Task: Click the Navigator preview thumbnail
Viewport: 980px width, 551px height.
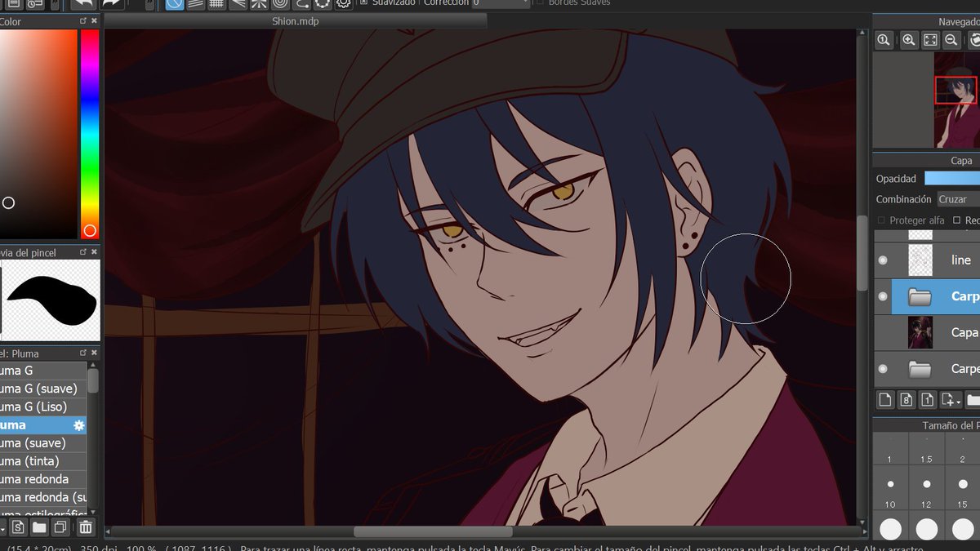Action: [x=955, y=100]
